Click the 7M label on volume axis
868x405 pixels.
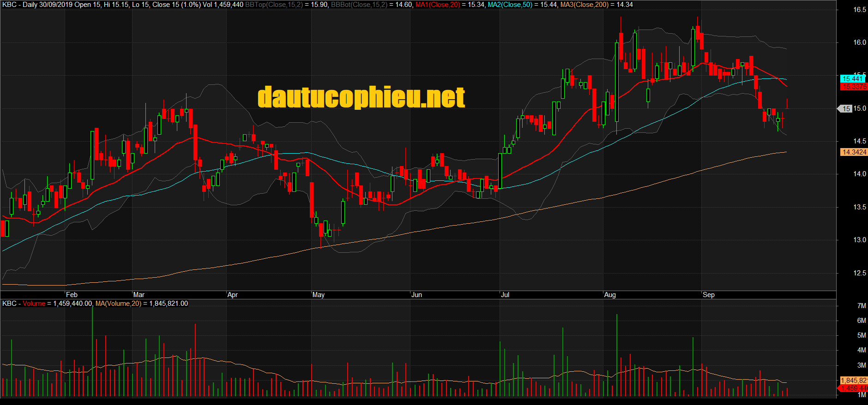click(x=861, y=306)
